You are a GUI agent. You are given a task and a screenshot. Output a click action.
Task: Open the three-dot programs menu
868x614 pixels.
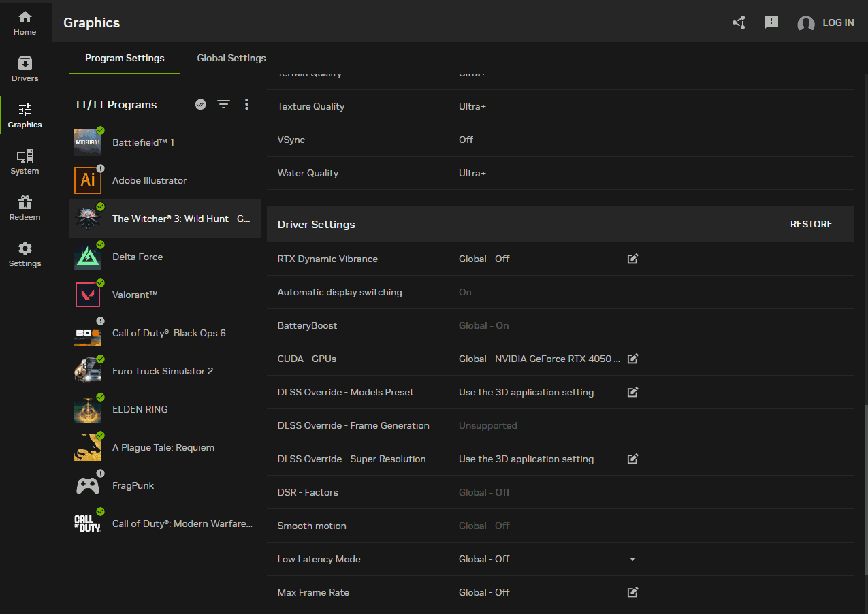246,104
